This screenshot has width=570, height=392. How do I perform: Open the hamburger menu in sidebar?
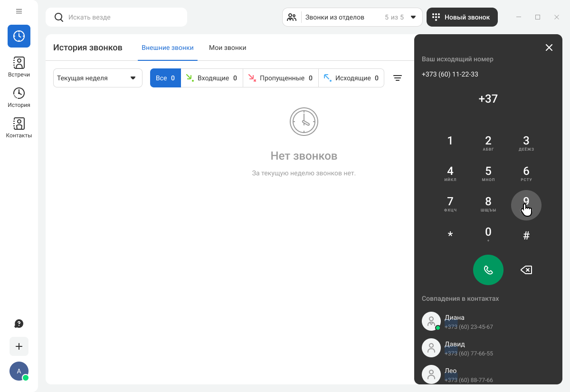19,11
